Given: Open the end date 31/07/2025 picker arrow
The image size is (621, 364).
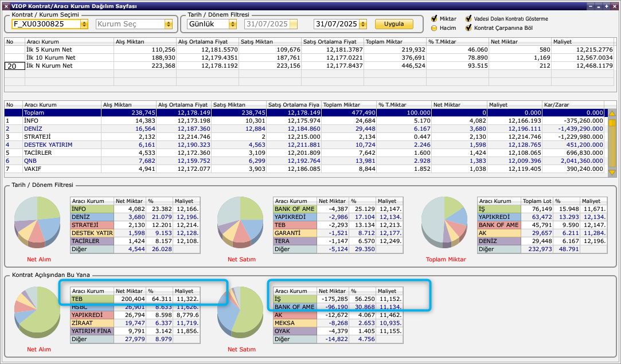Looking at the screenshot, I should click(363, 24).
